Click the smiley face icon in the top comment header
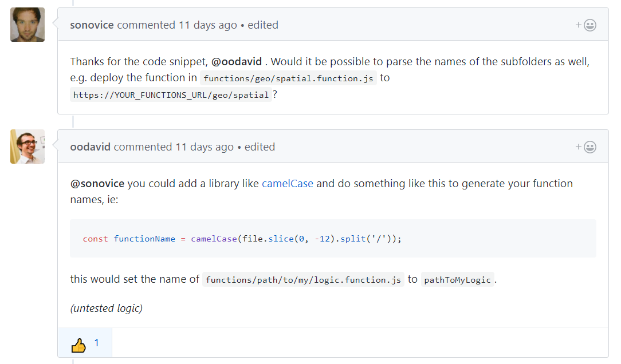 point(591,25)
